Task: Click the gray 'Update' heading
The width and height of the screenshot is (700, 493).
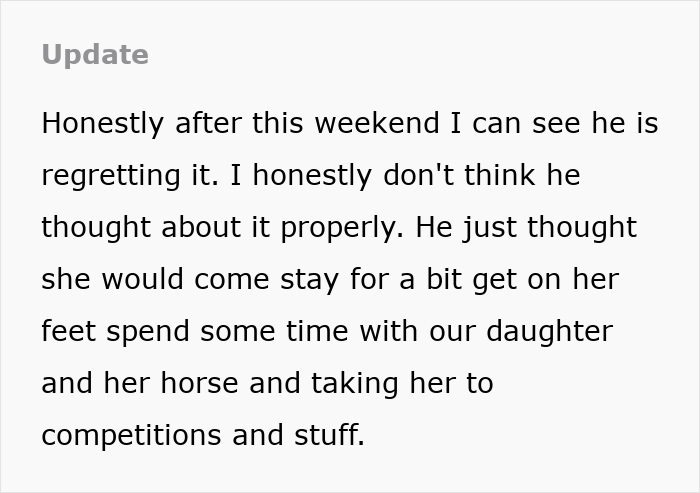Action: [95, 55]
